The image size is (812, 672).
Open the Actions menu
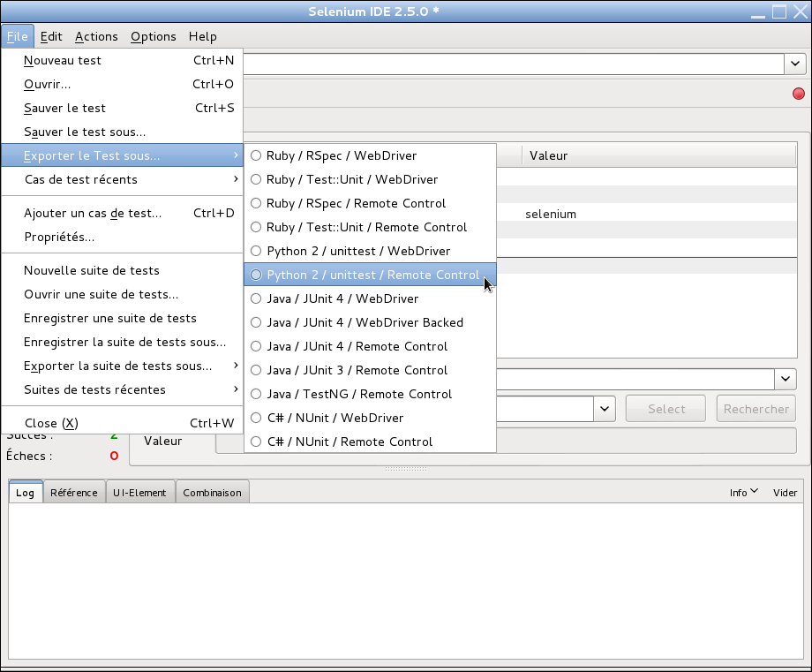click(x=96, y=36)
